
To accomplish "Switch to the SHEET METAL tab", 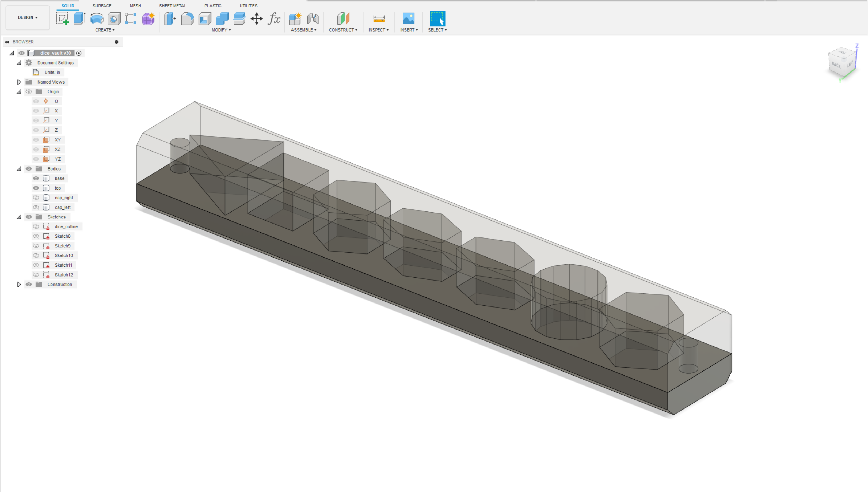I will coord(173,6).
